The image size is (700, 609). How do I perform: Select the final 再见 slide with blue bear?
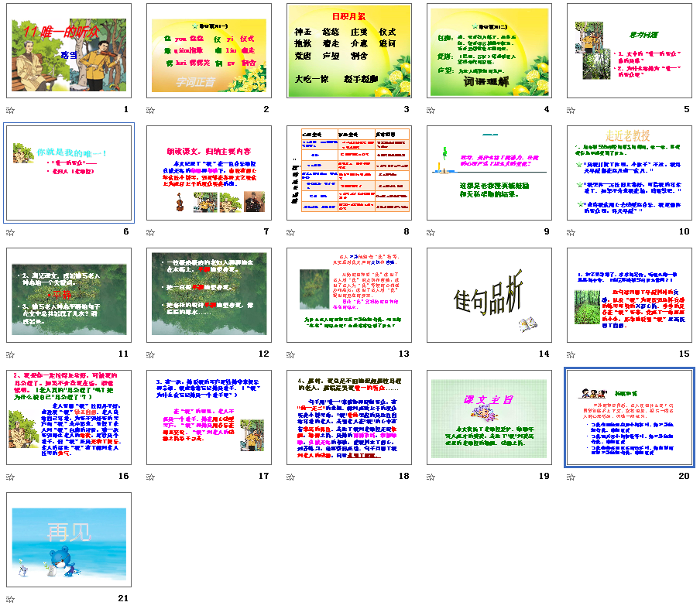tap(69, 539)
